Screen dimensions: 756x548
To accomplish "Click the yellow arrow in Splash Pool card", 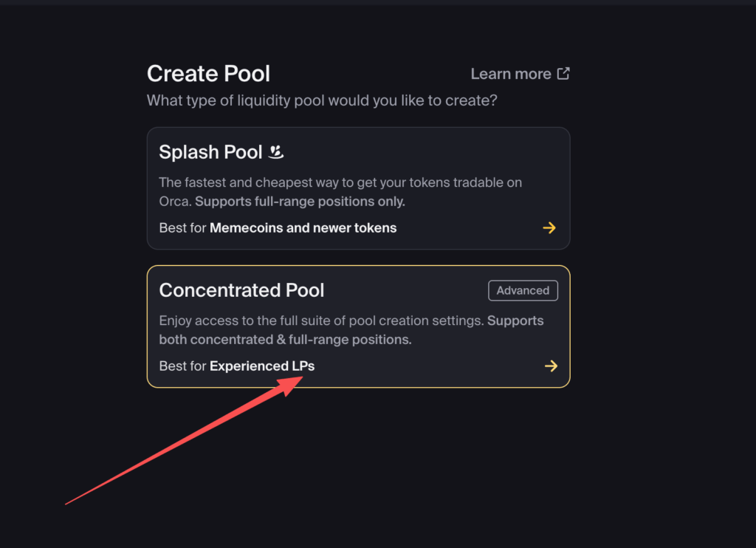I will (549, 227).
